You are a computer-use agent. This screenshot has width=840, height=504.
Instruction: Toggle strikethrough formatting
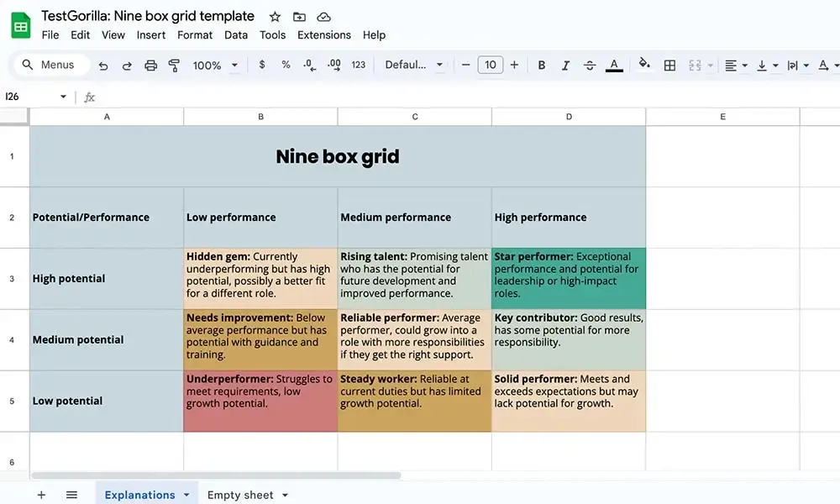(590, 66)
